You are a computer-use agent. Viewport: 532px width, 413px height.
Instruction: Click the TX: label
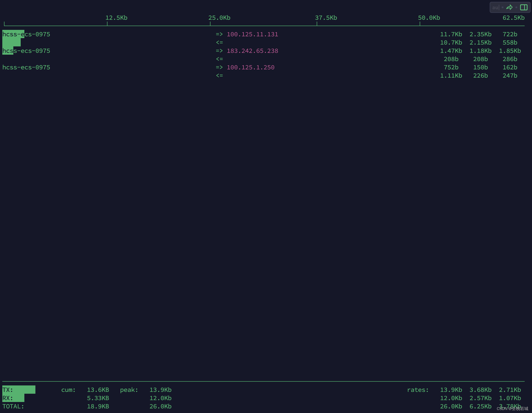tap(8, 390)
